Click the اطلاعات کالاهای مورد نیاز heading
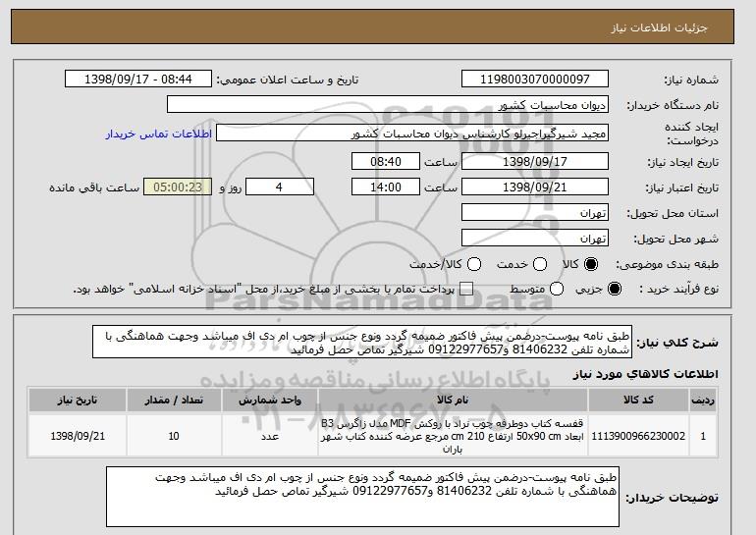756x535 pixels. pyautogui.click(x=646, y=374)
